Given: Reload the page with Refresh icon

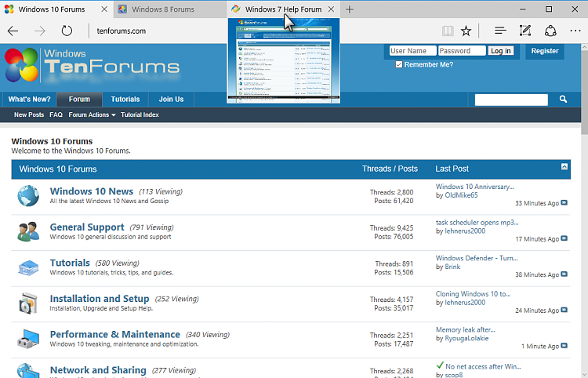Looking at the screenshot, I should point(67,31).
